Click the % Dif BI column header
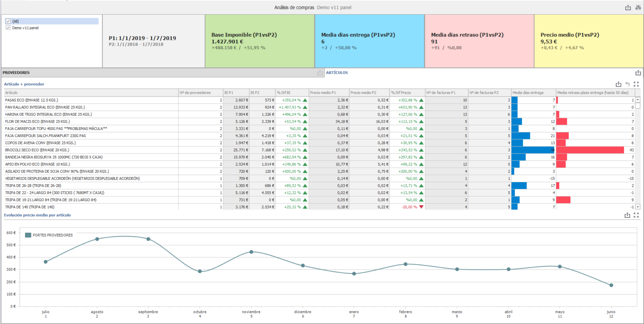The width and height of the screenshot is (644, 324). click(292, 93)
